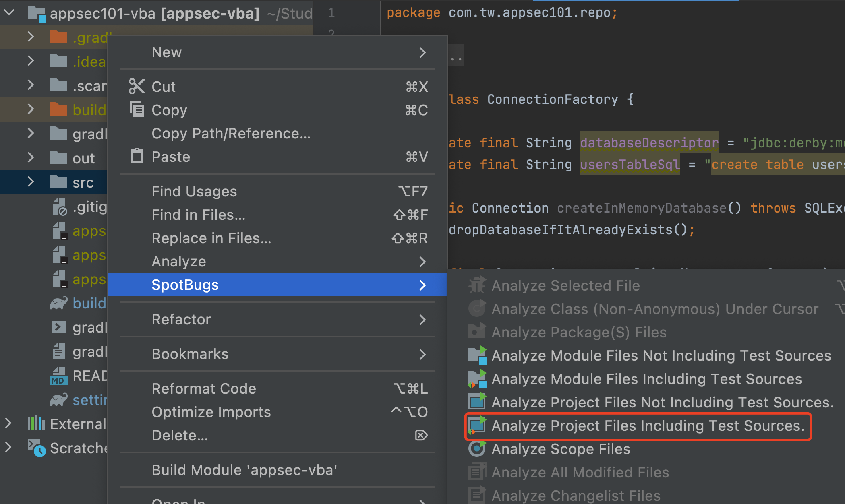This screenshot has width=845, height=504.
Task: Expand the External Libraries node
Action: [x=8, y=423]
